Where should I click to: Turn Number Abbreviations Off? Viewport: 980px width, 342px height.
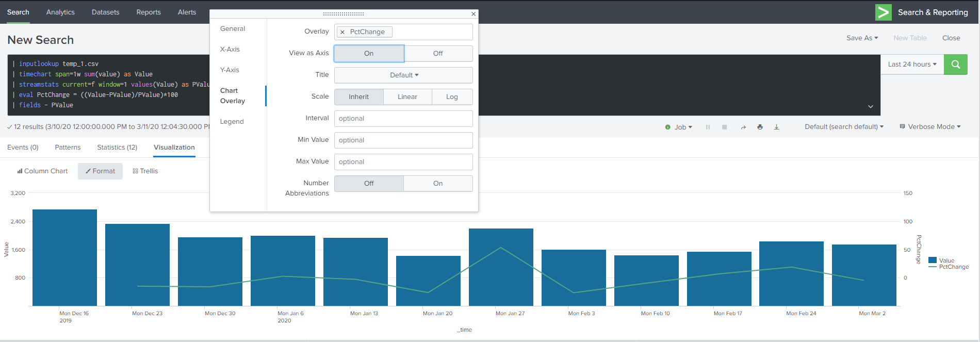(369, 184)
